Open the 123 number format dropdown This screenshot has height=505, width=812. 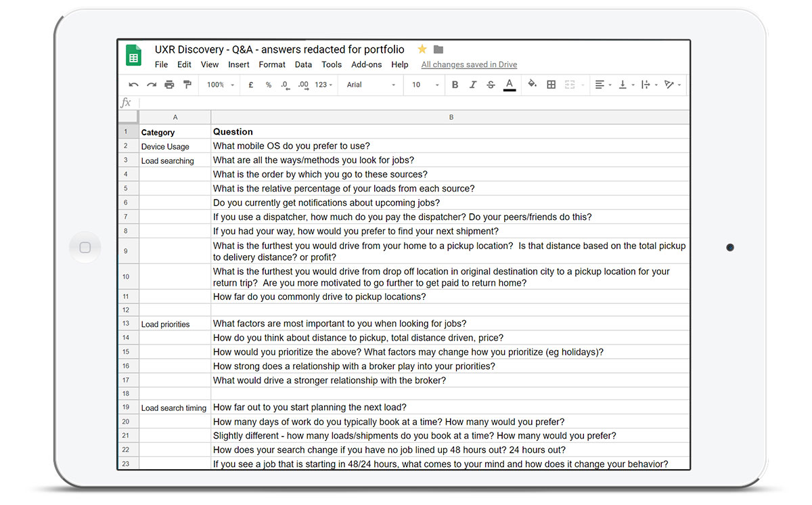pyautogui.click(x=323, y=85)
